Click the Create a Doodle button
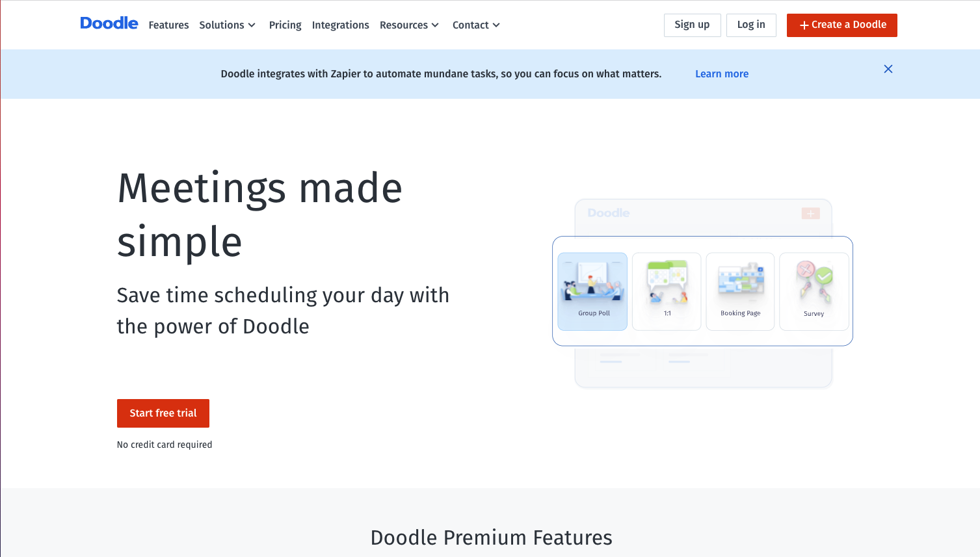The height and width of the screenshot is (557, 980). tap(842, 25)
